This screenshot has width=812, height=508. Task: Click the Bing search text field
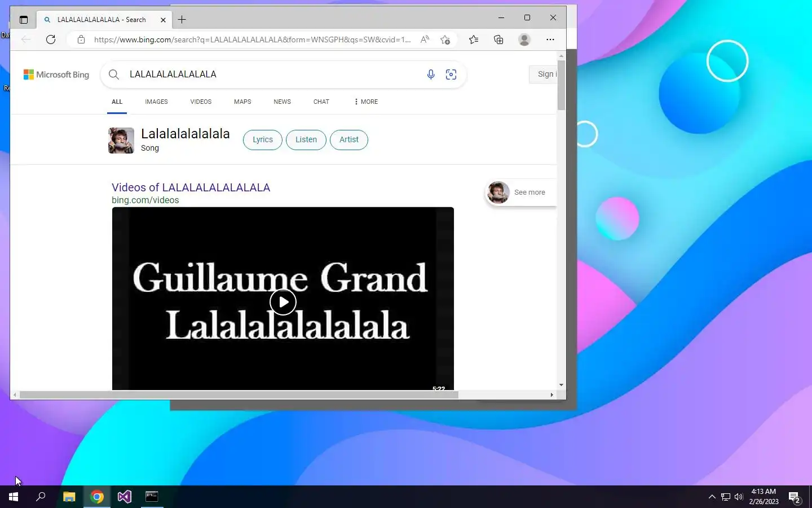tap(273, 75)
